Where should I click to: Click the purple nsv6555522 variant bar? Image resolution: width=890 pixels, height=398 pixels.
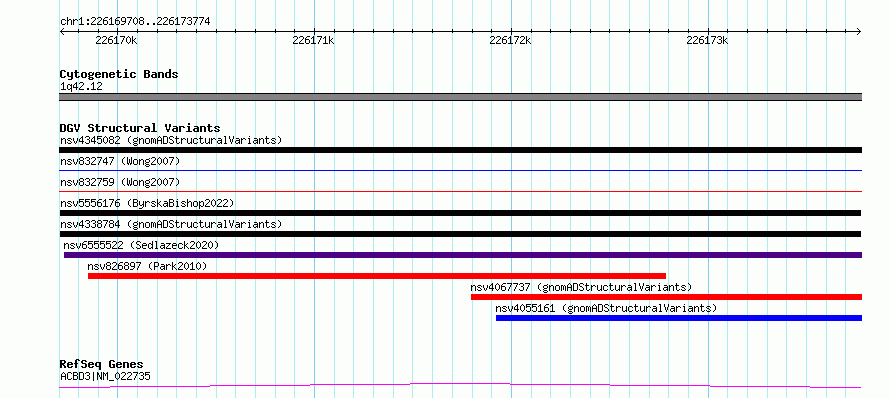click(463, 255)
